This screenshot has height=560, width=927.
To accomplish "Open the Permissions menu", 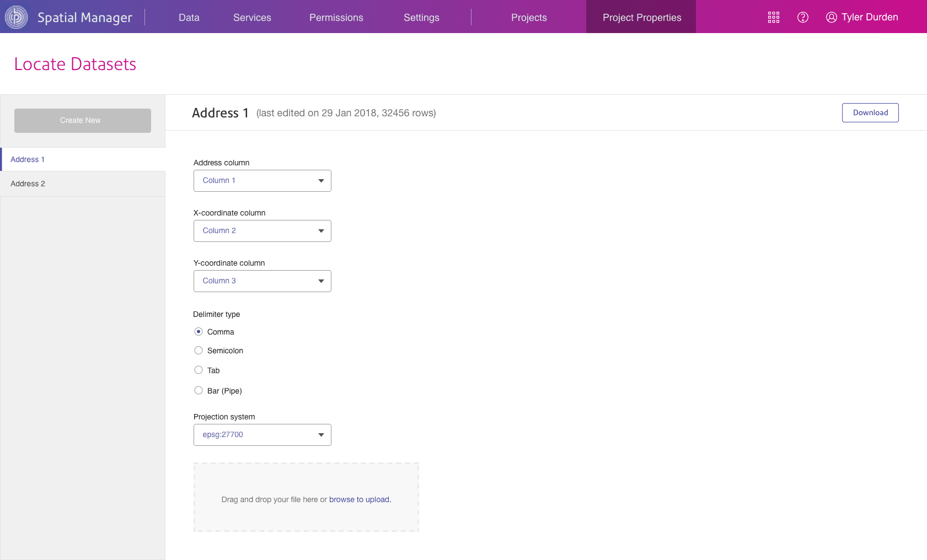I will pos(336,17).
